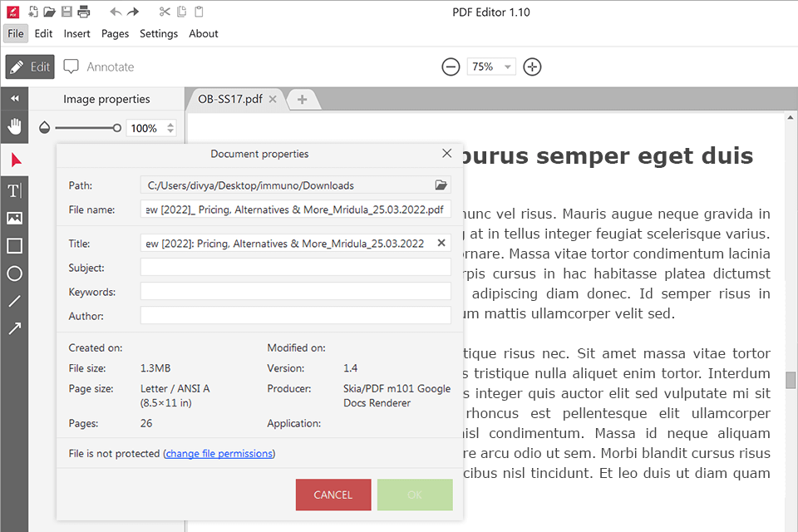This screenshot has width=798, height=532.
Task: Collapse the side panel with double-arrow icon
Action: tap(15, 98)
